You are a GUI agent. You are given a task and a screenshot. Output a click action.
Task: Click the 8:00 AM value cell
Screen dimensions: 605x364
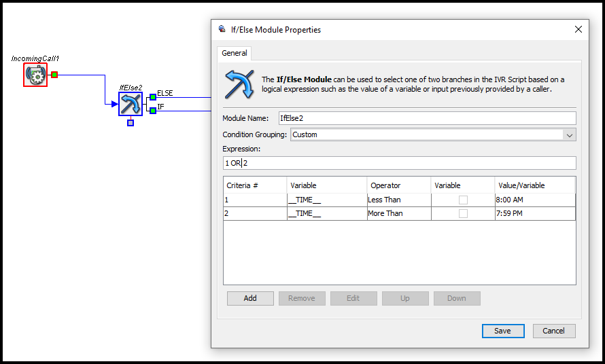535,200
